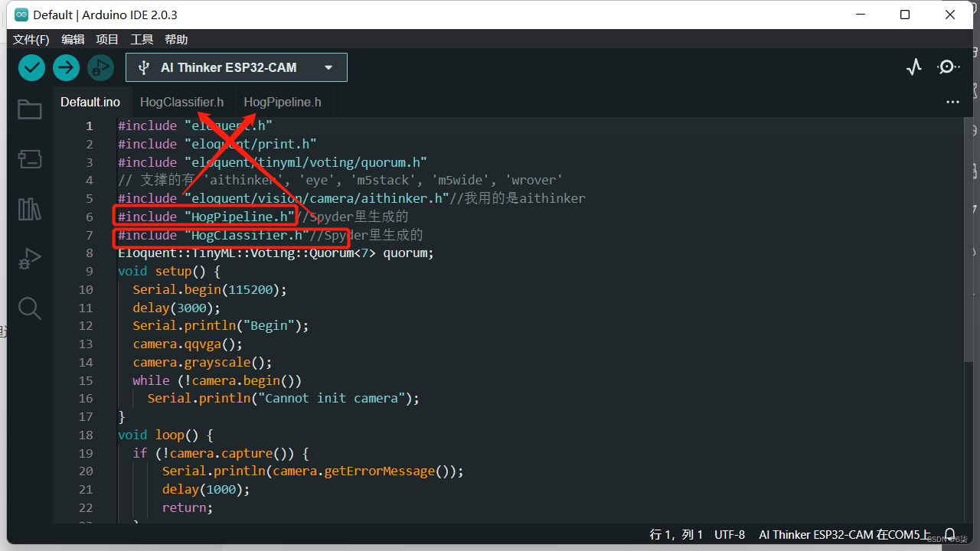
Task: Switch to the HogPipeline.h tab
Action: click(283, 102)
